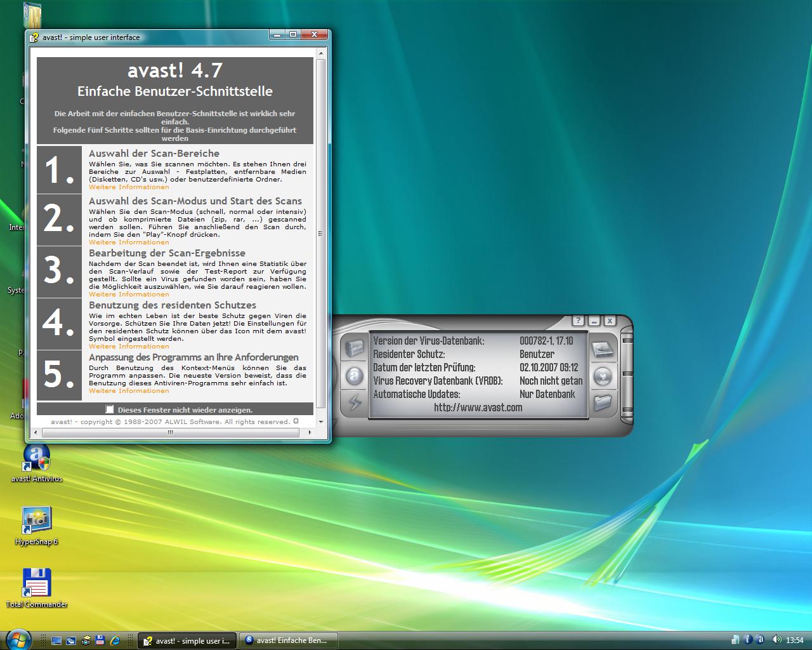Click the vertical scrollbar up arrow
The image size is (812, 650).
tap(320, 52)
